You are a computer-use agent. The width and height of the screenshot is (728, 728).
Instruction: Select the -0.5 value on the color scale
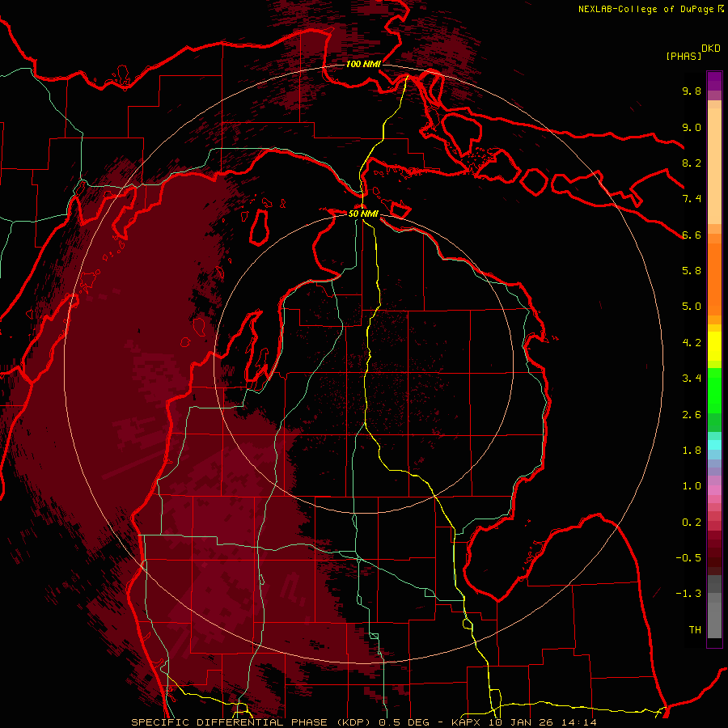(x=688, y=558)
